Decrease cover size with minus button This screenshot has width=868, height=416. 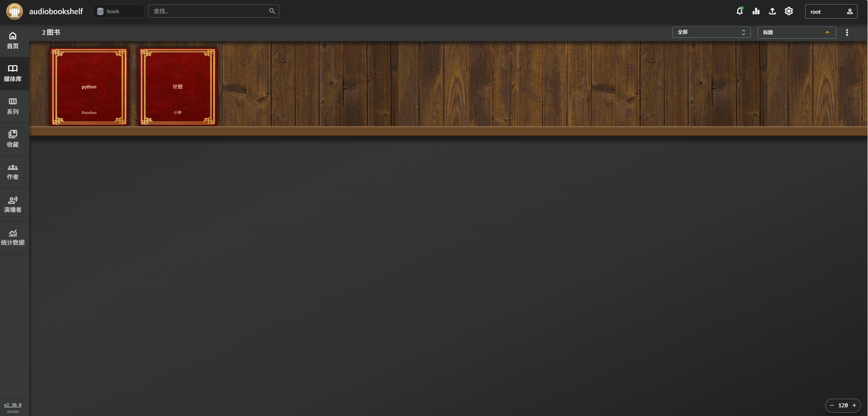click(x=832, y=406)
